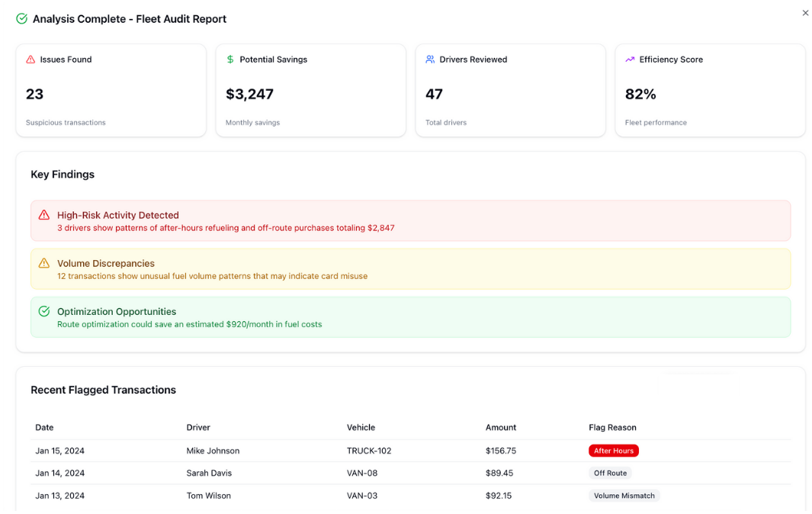
Task: Click the red alert icon beside High-Risk Activity Detected
Action: coord(45,216)
